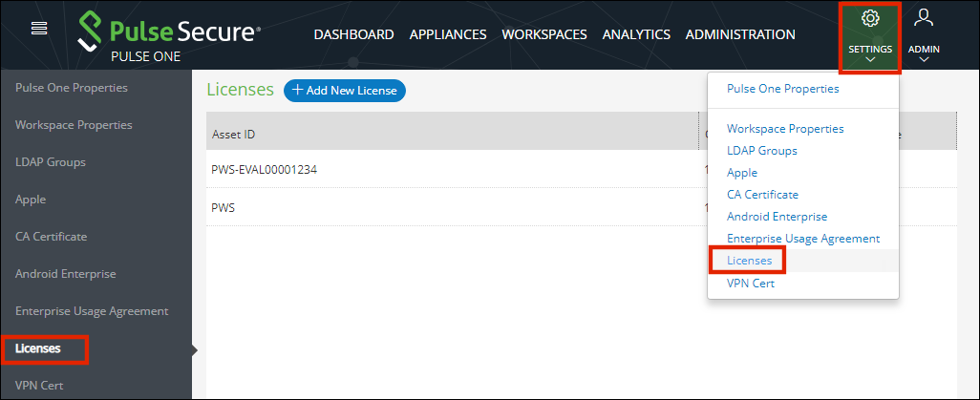Click the SETTINGS label

[870, 49]
